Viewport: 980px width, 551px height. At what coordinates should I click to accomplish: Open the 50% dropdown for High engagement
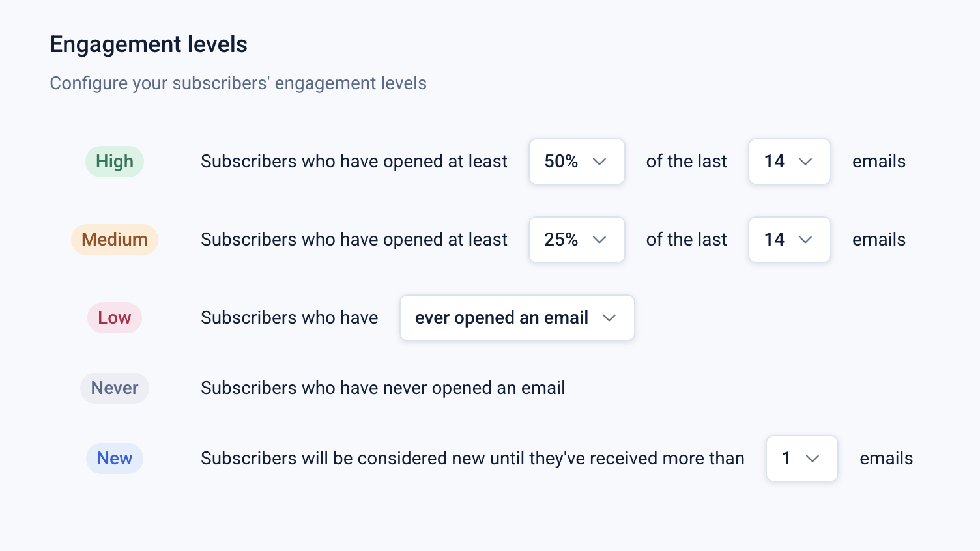(577, 162)
